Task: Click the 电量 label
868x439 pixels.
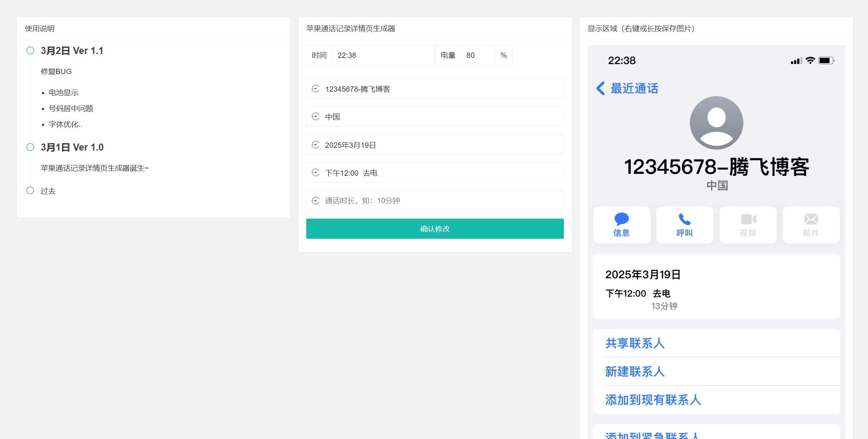Action: [x=448, y=55]
